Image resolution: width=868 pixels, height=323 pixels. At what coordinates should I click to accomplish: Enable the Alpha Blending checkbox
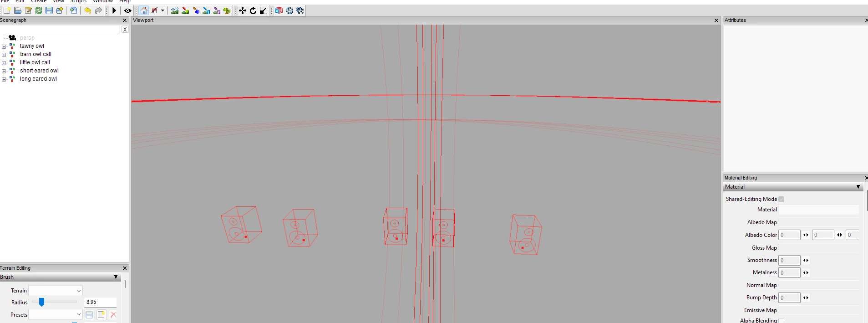point(782,321)
